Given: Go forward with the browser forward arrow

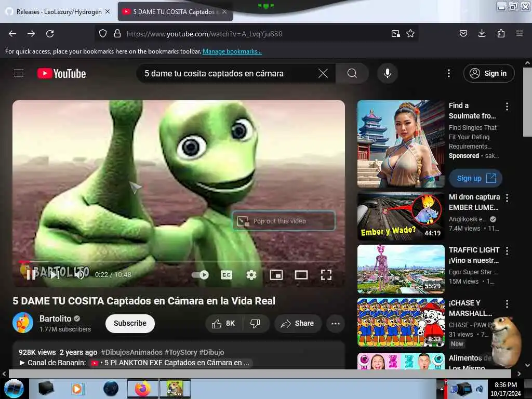Looking at the screenshot, I should (31, 34).
